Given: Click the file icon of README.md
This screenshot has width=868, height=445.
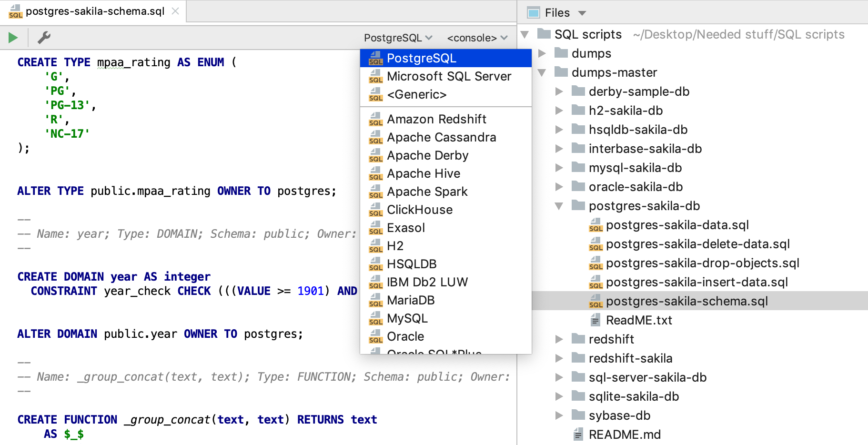Looking at the screenshot, I should (x=578, y=435).
